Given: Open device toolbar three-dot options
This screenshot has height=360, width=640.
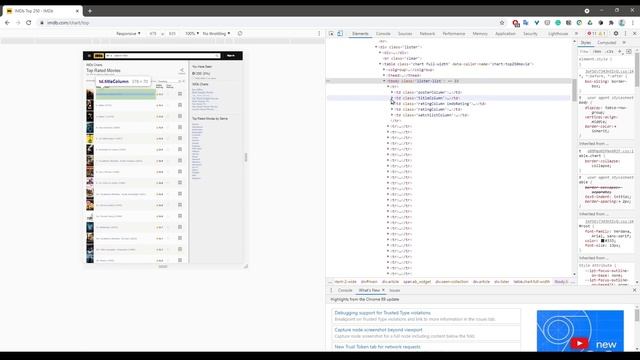Looking at the screenshot, I should [x=319, y=33].
